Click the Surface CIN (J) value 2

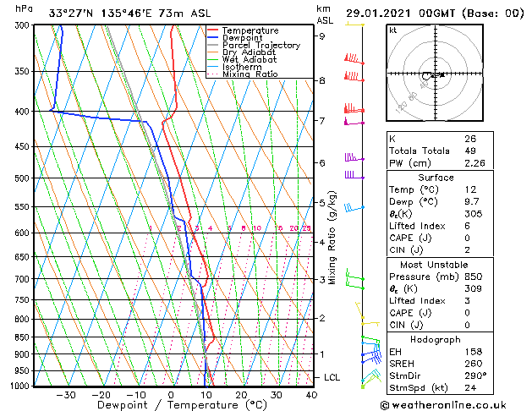tap(467, 250)
